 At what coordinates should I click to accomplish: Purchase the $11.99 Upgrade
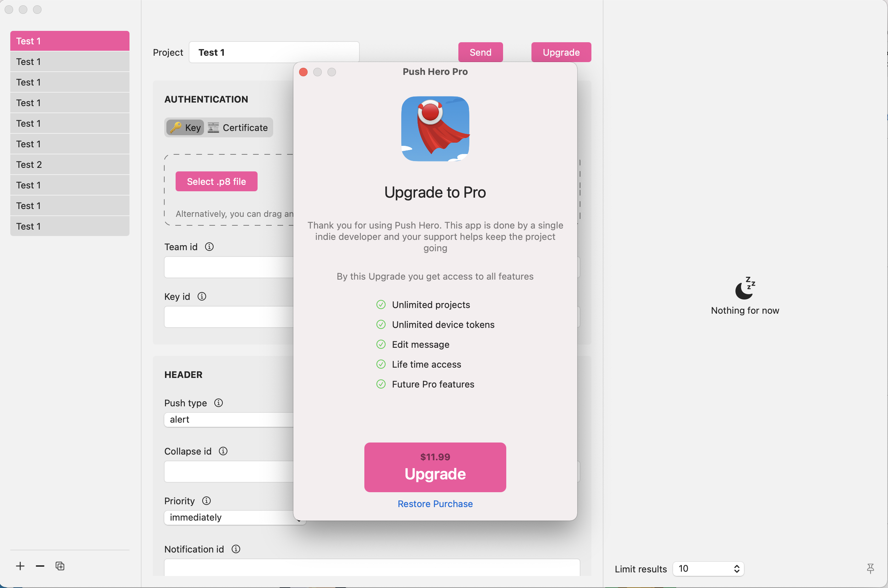click(x=435, y=467)
